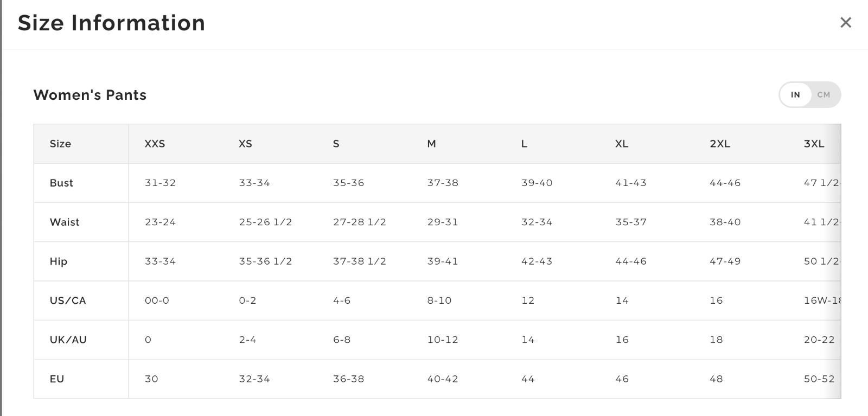Select the Waist row label
868x416 pixels.
pos(65,222)
